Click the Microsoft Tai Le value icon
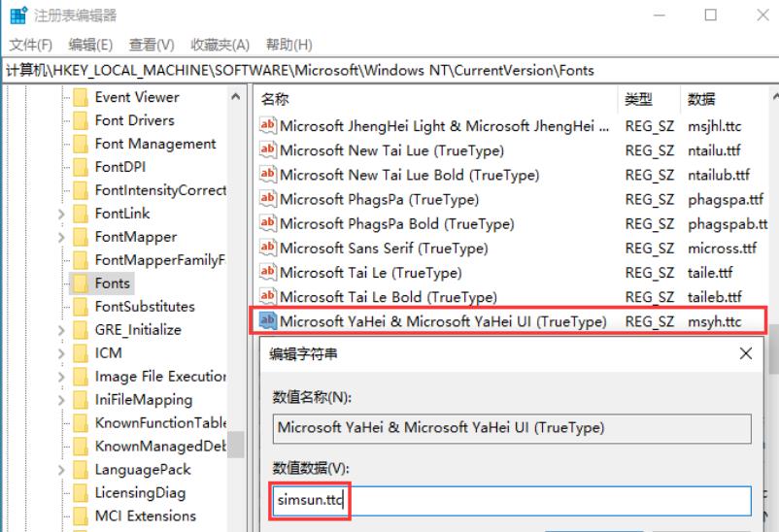The width and height of the screenshot is (779, 532). [268, 273]
